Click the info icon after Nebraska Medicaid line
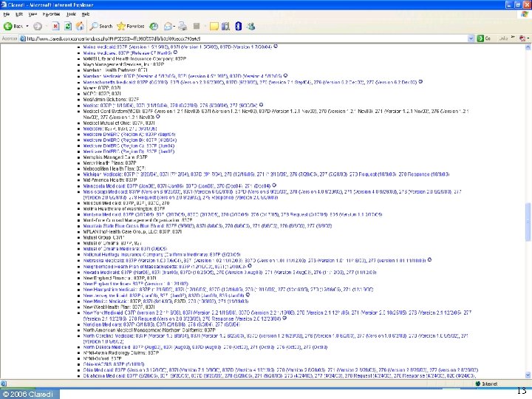This screenshot has height=399, width=532. coord(429,260)
